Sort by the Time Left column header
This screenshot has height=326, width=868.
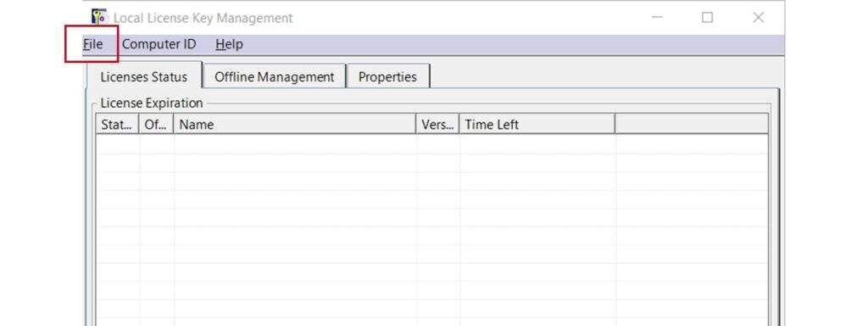pos(537,125)
